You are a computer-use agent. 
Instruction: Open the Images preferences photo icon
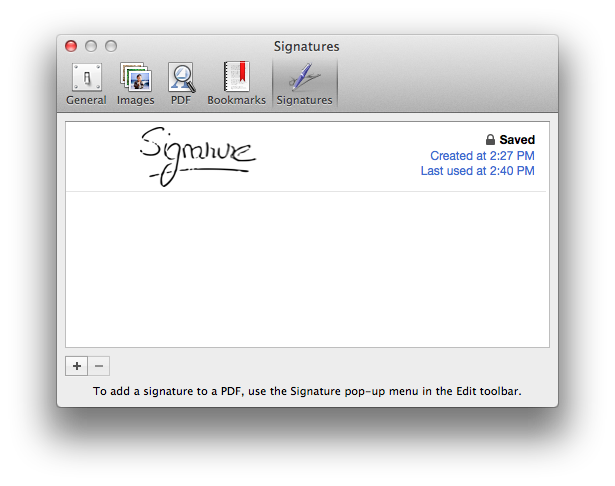pos(135,77)
